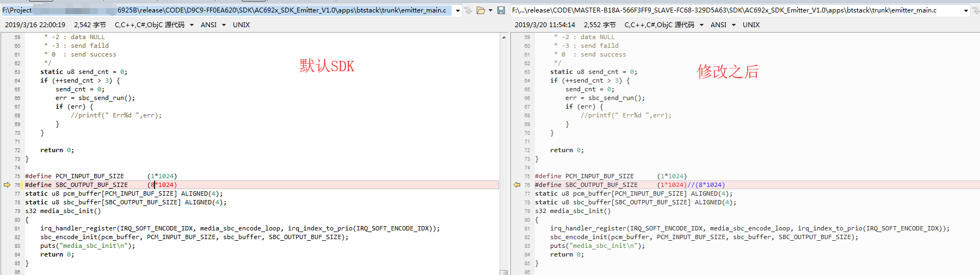Click right file timestamp '2019/3/20 11:54:14'
The image size is (980, 275).
[x=545, y=25]
